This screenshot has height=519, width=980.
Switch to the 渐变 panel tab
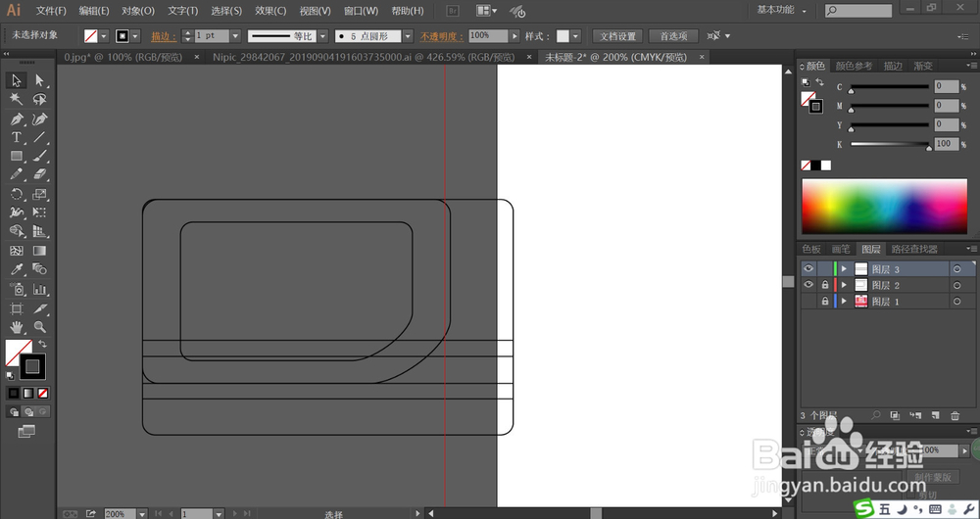coord(923,66)
